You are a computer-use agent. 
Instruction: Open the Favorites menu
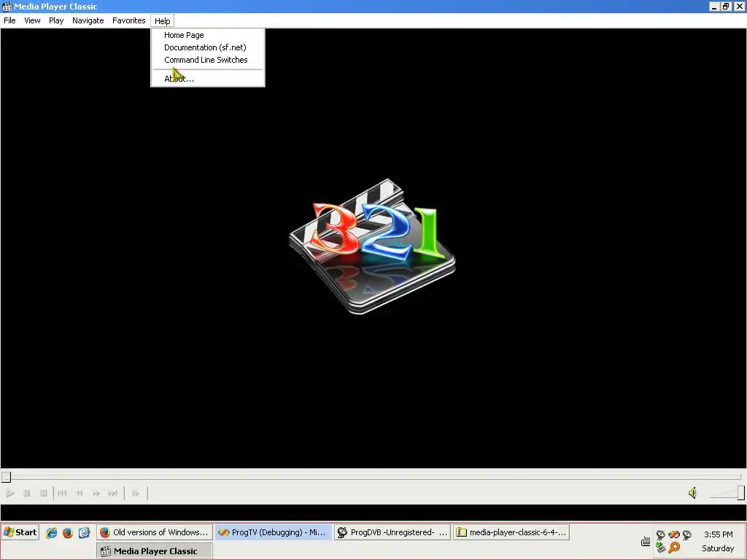click(x=129, y=20)
